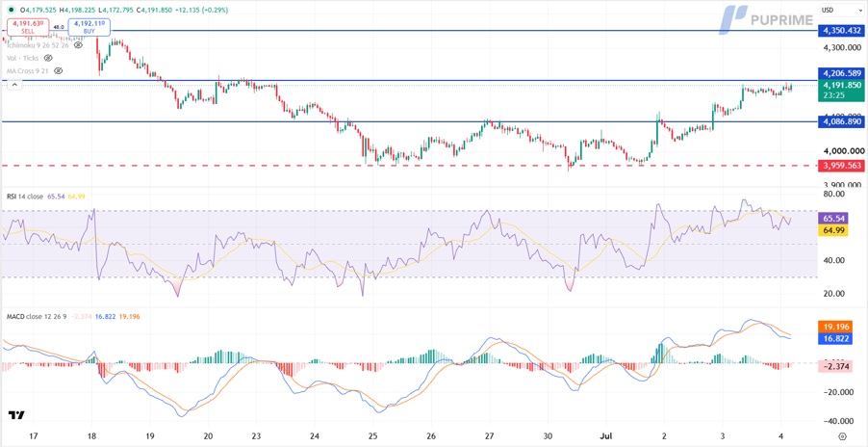The width and height of the screenshot is (868, 447).
Task: Click the Vol Ticks legend text
Action: coord(23,58)
